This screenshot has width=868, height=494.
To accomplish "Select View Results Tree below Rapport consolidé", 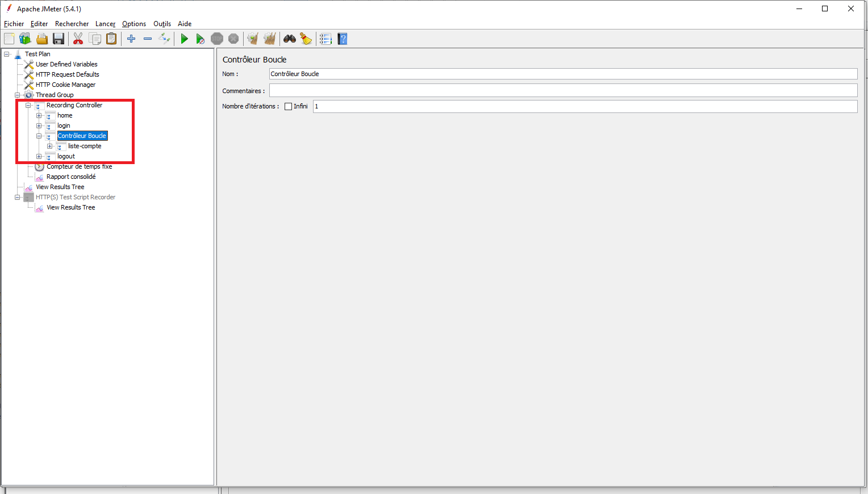I will click(60, 187).
